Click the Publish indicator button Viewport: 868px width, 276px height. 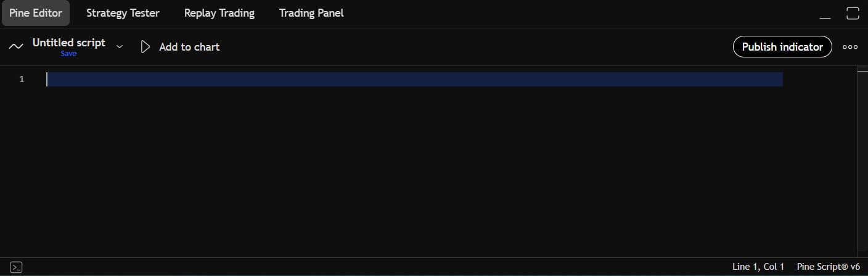click(782, 46)
